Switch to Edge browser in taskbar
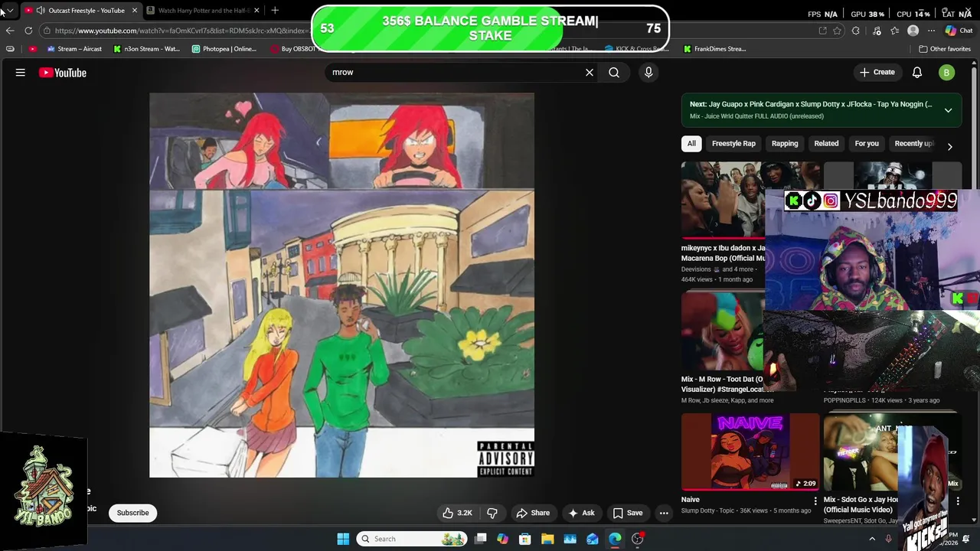Screen dimensions: 980x551 [x=615, y=539]
